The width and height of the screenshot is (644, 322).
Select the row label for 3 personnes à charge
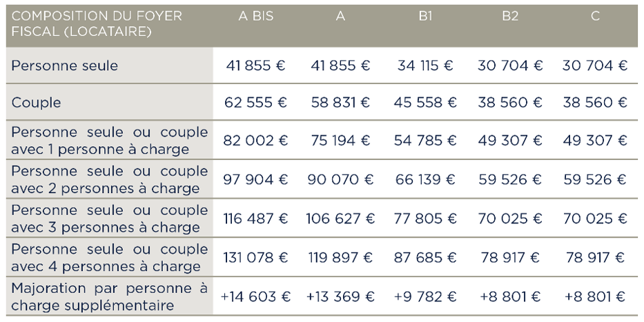click(110, 219)
